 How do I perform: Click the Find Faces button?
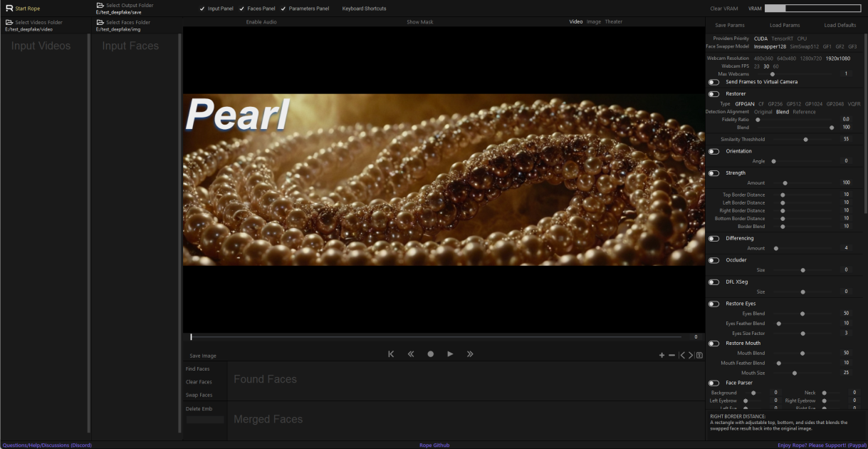pos(198,369)
